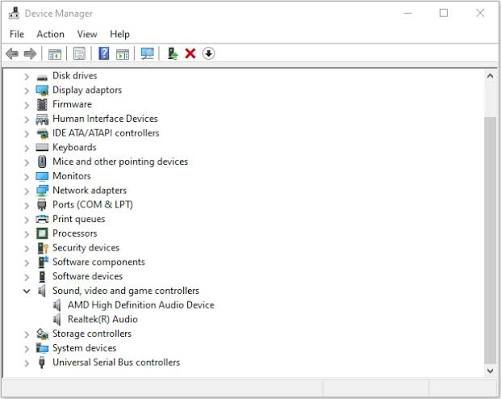Expand the Firmware node
The image size is (501, 399).
pos(27,105)
